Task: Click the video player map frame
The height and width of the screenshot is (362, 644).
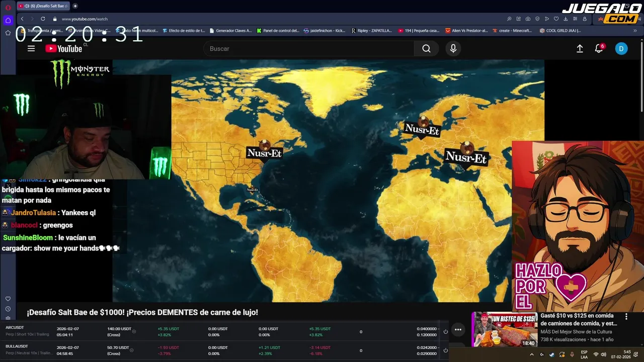Action: (x=328, y=181)
